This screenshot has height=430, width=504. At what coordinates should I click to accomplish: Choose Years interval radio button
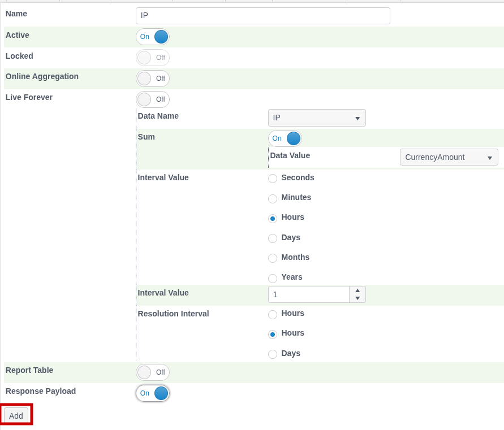[273, 278]
